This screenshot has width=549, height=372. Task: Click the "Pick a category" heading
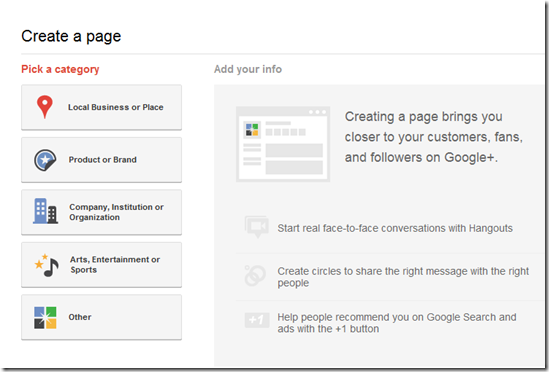point(60,69)
